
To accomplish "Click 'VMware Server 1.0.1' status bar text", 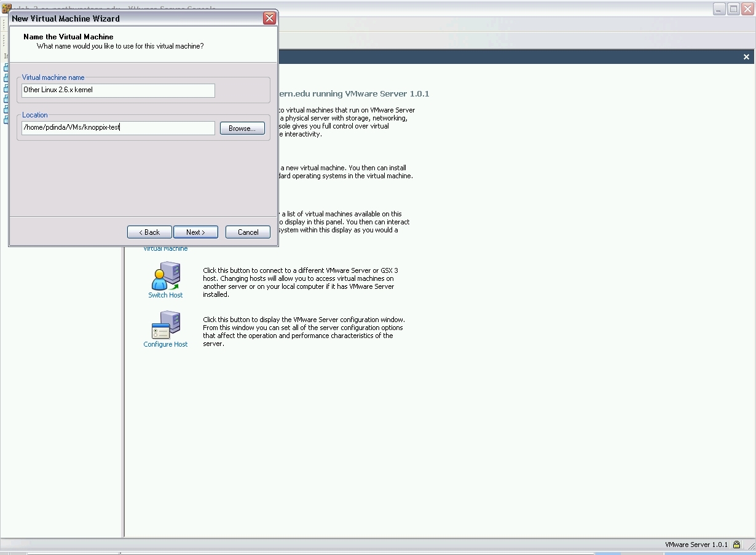I will coord(696,545).
